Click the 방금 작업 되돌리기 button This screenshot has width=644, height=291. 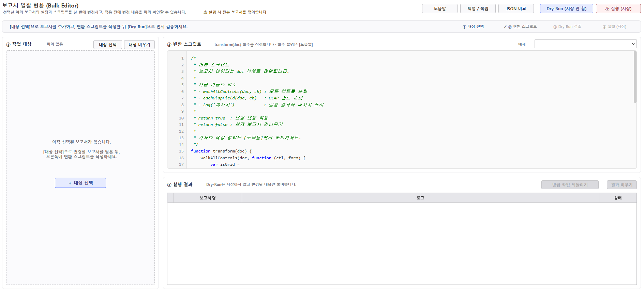570,185
